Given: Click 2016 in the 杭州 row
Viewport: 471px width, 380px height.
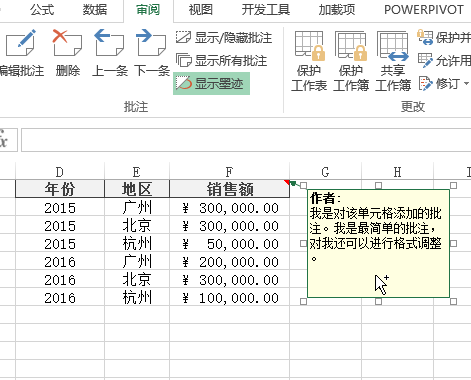Looking at the screenshot, I should pyautogui.click(x=60, y=298).
